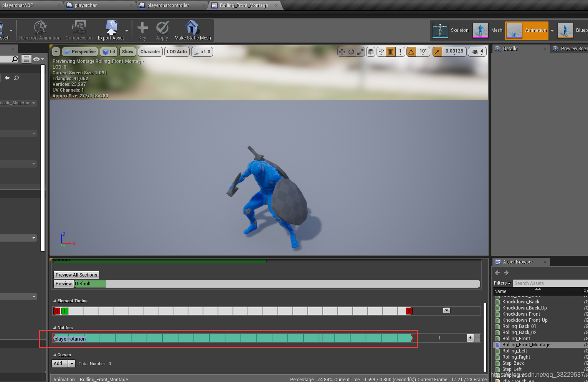Open Filters dropdown in Asset Browser

click(x=502, y=283)
